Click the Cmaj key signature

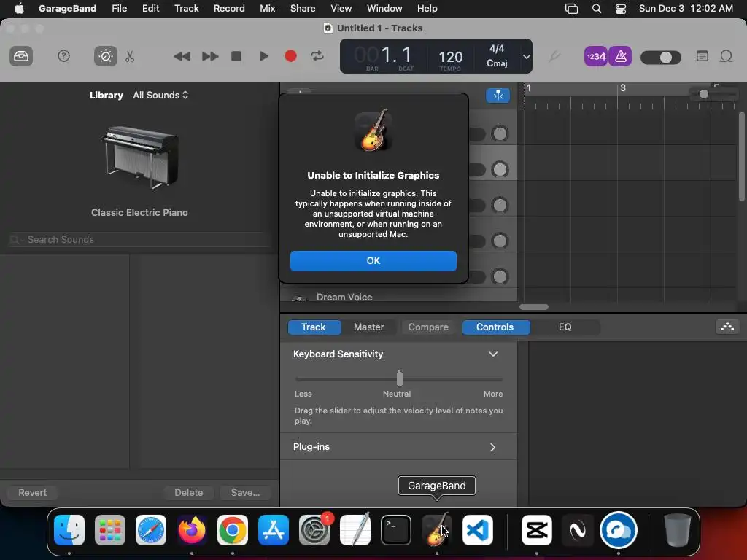coord(497,63)
